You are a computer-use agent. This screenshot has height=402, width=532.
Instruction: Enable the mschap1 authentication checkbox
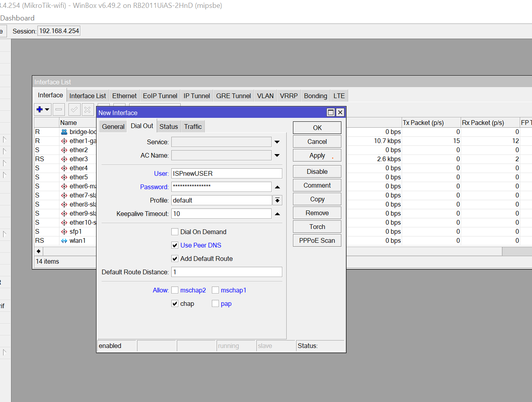coord(215,290)
